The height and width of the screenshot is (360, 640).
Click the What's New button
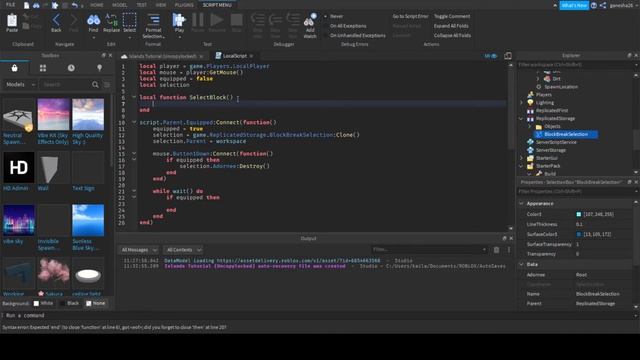(573, 5)
